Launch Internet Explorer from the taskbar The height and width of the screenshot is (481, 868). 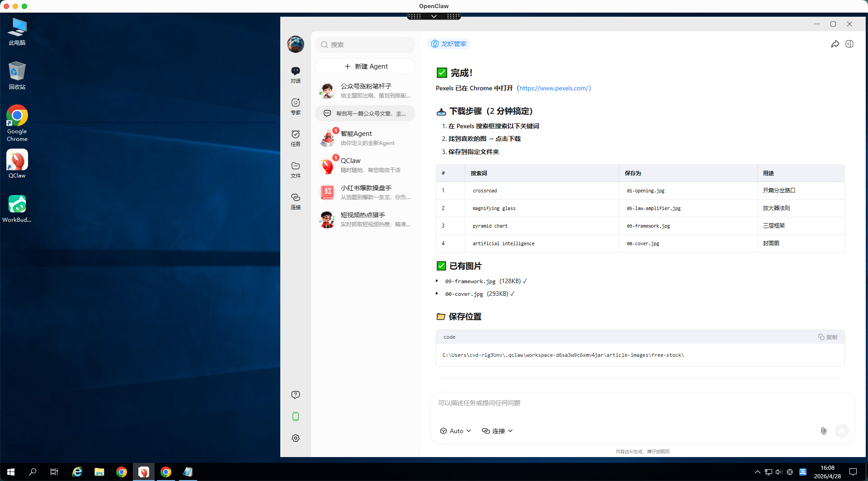point(77,472)
